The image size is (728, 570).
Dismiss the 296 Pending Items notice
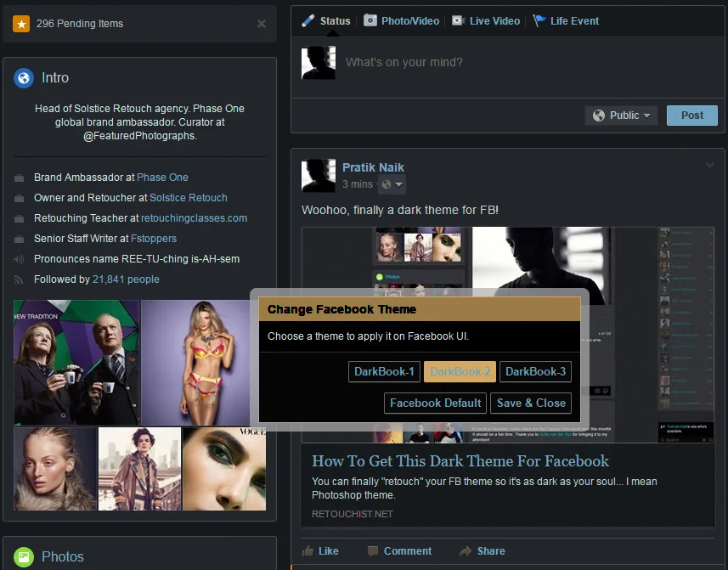pyautogui.click(x=262, y=24)
